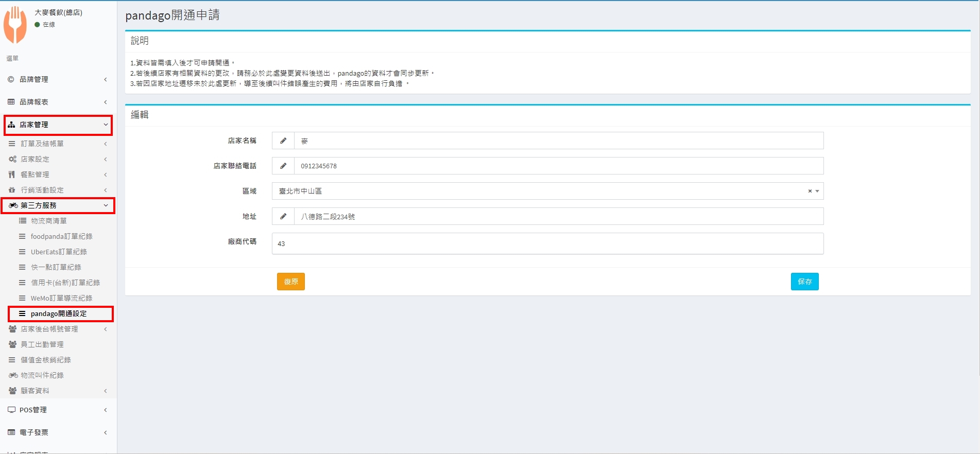Expand the 電子發票 menu
980x454 pixels.
tap(58, 432)
